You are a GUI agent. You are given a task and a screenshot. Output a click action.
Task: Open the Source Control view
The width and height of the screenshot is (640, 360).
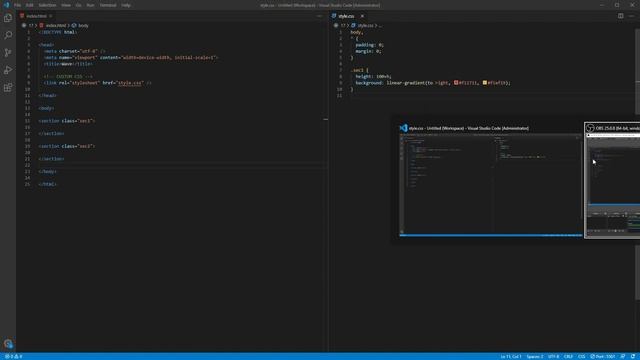pyautogui.click(x=8, y=53)
